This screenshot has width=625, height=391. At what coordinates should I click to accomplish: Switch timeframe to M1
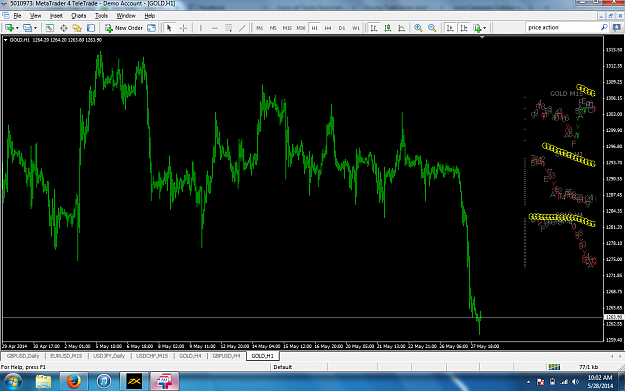pyautogui.click(x=259, y=28)
